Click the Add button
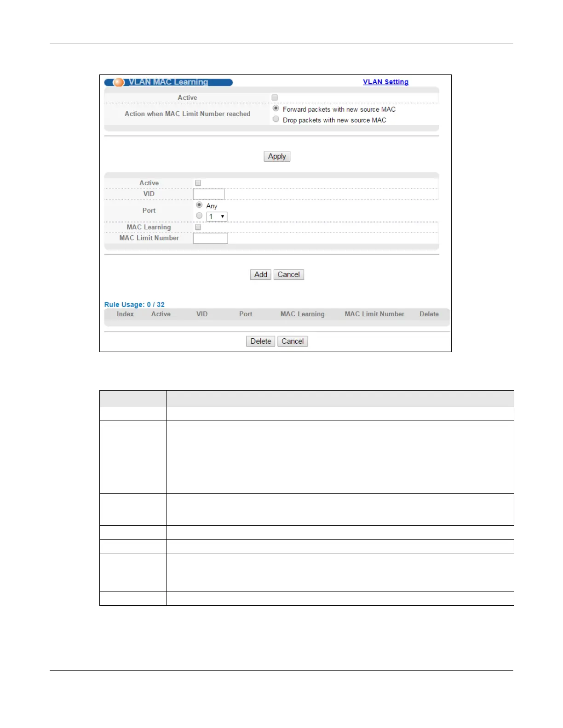The width and height of the screenshot is (563, 728). tap(261, 274)
